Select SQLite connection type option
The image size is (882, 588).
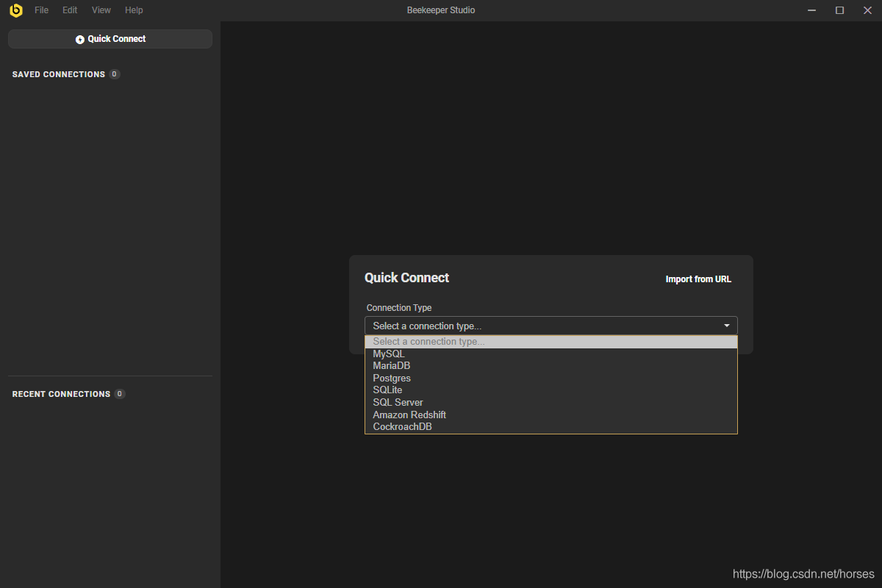pyautogui.click(x=387, y=390)
